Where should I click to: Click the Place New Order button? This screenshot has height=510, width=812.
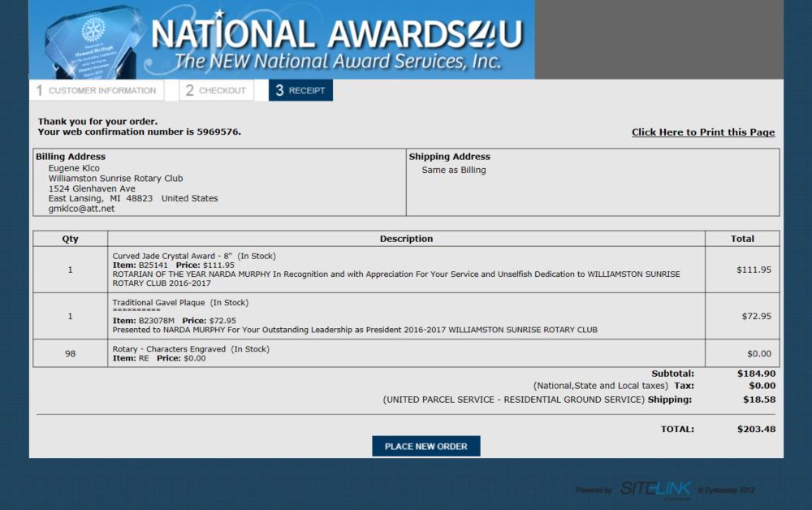[x=425, y=447]
